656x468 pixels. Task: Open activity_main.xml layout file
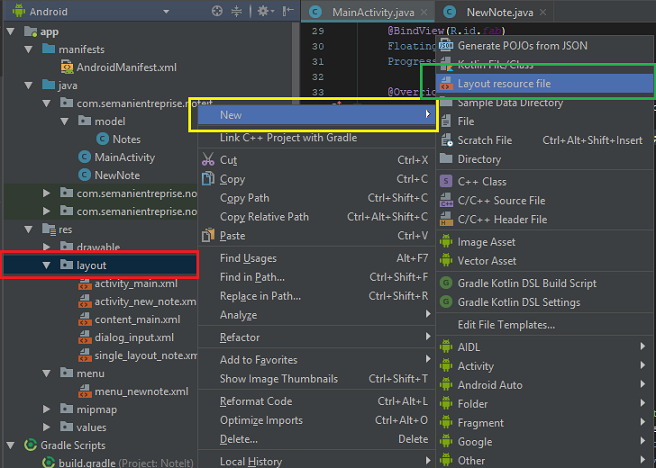tap(128, 284)
